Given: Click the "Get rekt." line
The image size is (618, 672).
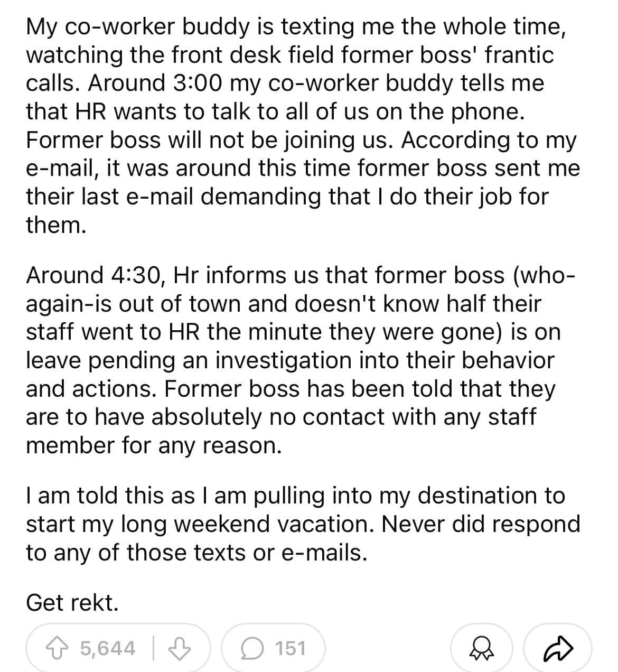Looking at the screenshot, I should coord(72,602).
